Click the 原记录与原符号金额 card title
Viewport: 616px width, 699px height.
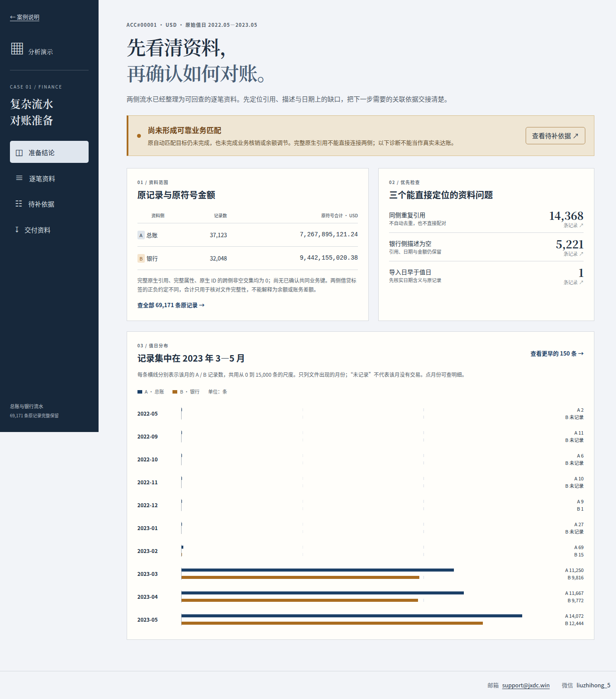click(176, 195)
